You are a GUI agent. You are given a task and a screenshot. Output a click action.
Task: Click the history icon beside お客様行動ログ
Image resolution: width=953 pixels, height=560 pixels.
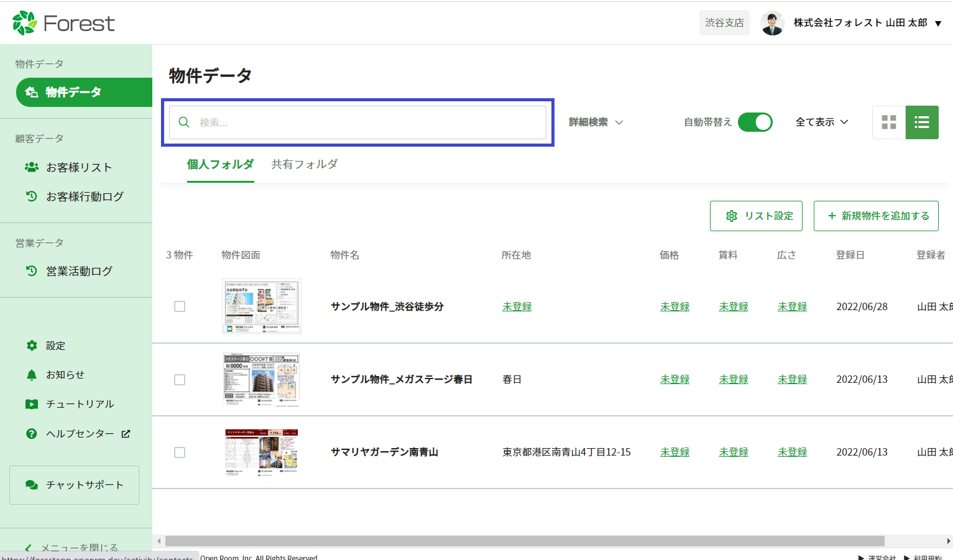pos(32,196)
